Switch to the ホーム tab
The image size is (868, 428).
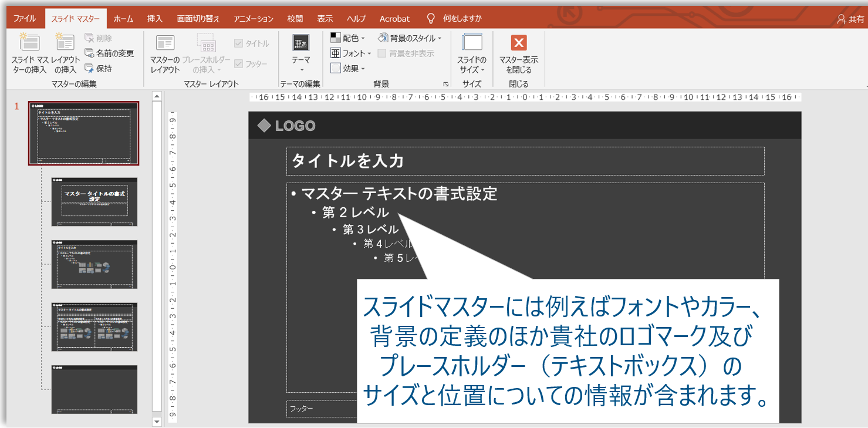click(122, 18)
